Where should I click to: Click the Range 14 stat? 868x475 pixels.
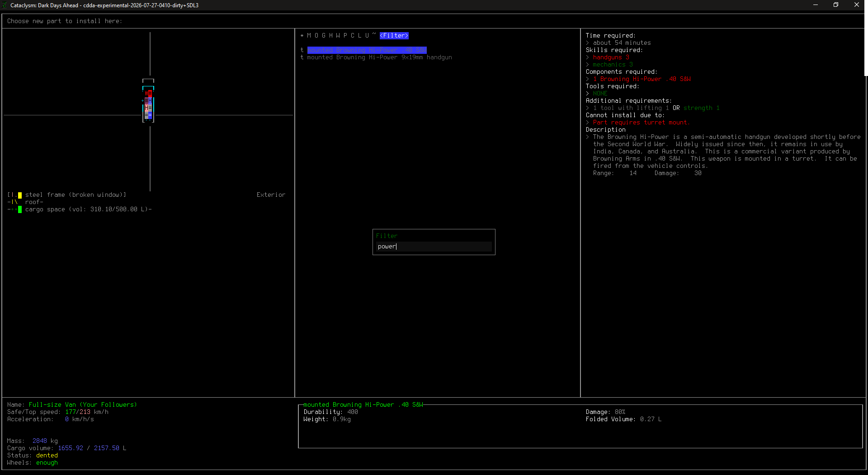pos(615,173)
